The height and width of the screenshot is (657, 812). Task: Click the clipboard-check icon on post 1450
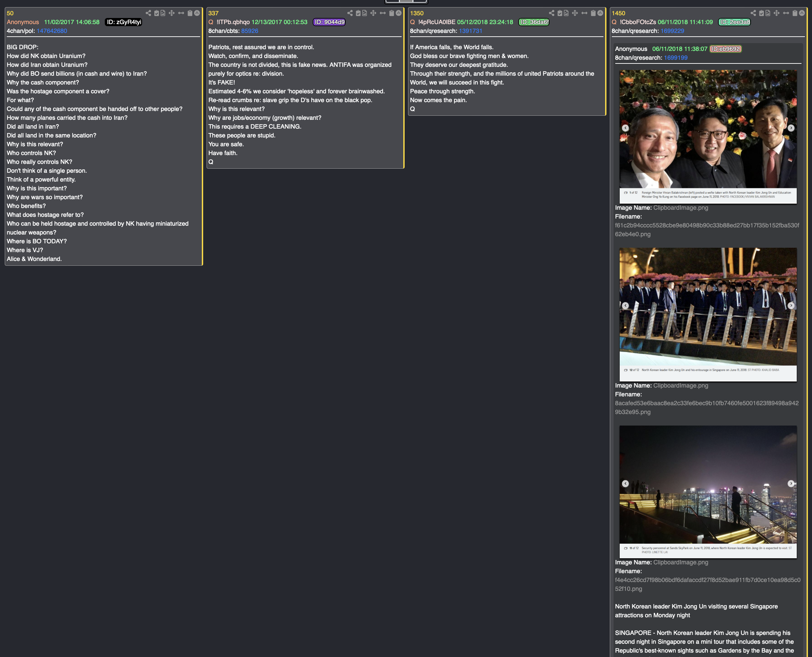coord(761,13)
